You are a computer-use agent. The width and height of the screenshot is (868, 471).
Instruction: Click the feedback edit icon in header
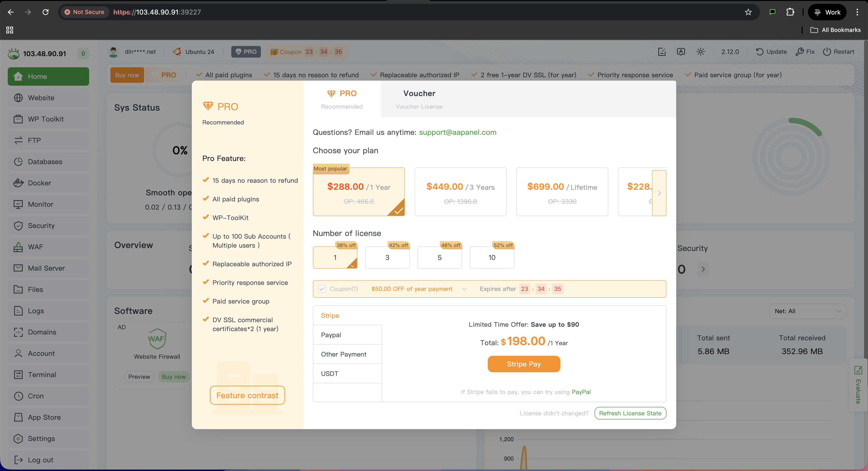point(662,52)
